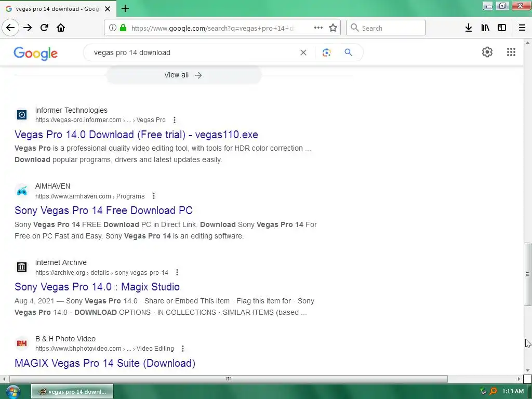
Task: Open a new browser tab
Action: click(125, 8)
